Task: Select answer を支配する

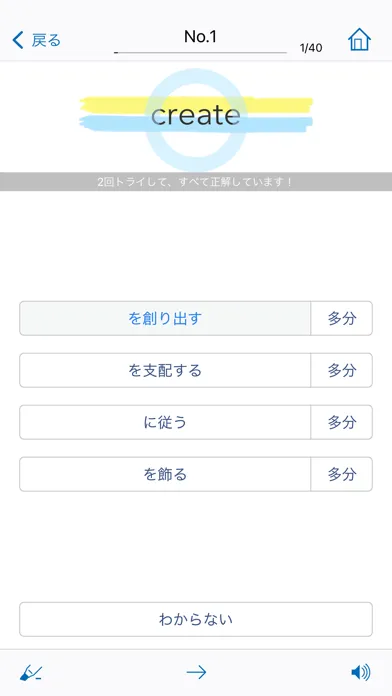Action: tap(165, 370)
